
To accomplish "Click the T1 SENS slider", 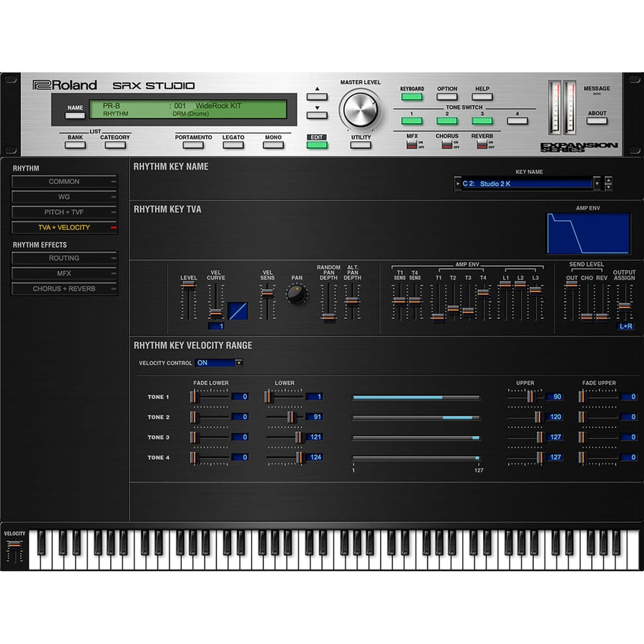I will click(399, 301).
